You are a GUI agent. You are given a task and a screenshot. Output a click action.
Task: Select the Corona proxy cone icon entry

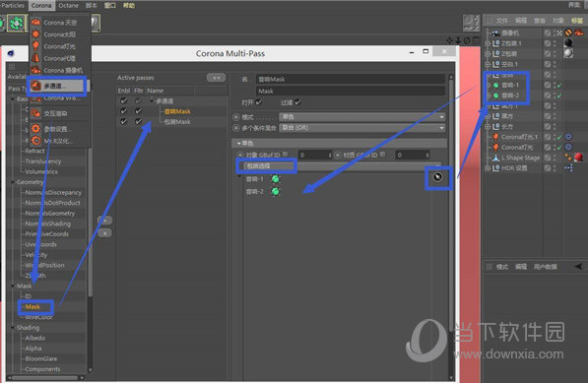[x=35, y=58]
